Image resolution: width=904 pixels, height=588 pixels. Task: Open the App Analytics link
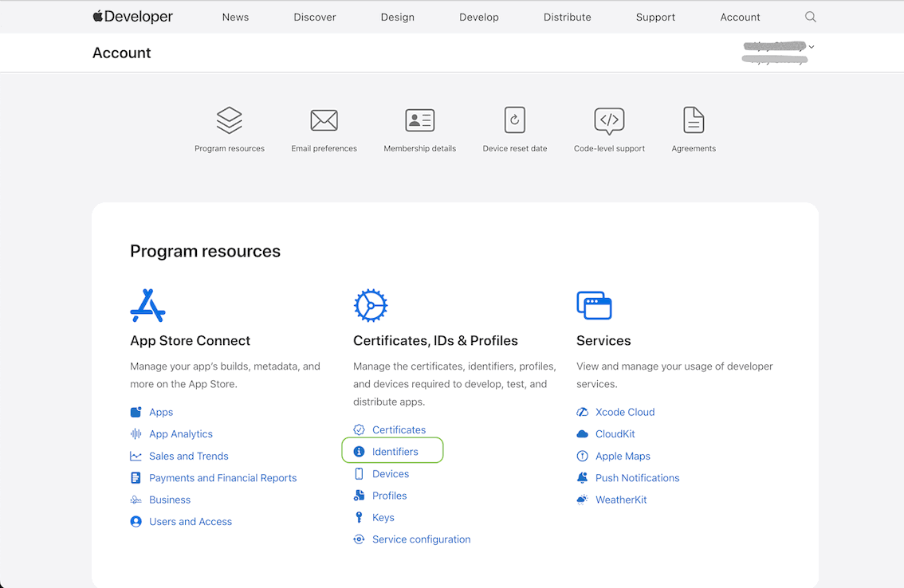[x=180, y=434]
